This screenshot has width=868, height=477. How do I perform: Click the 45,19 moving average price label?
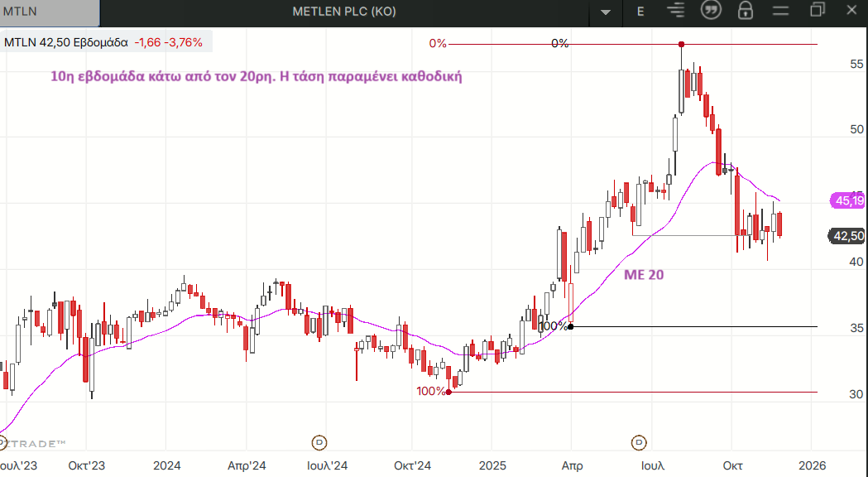pos(848,200)
